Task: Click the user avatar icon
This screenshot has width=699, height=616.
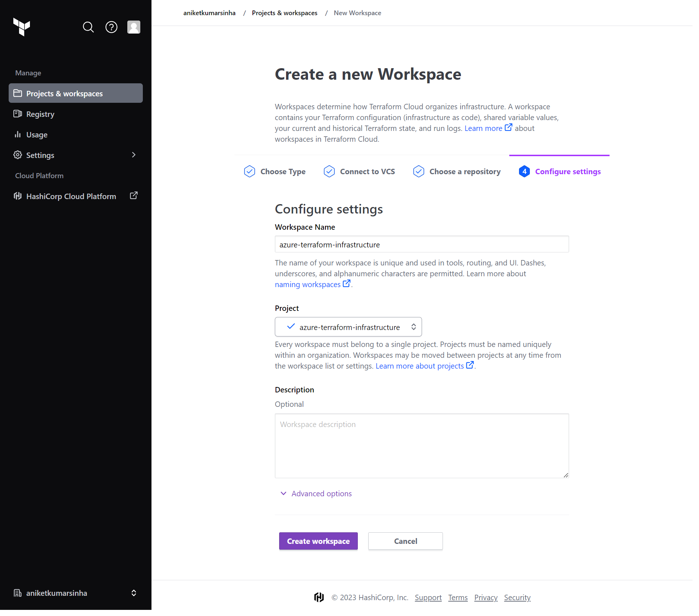Action: tap(133, 27)
